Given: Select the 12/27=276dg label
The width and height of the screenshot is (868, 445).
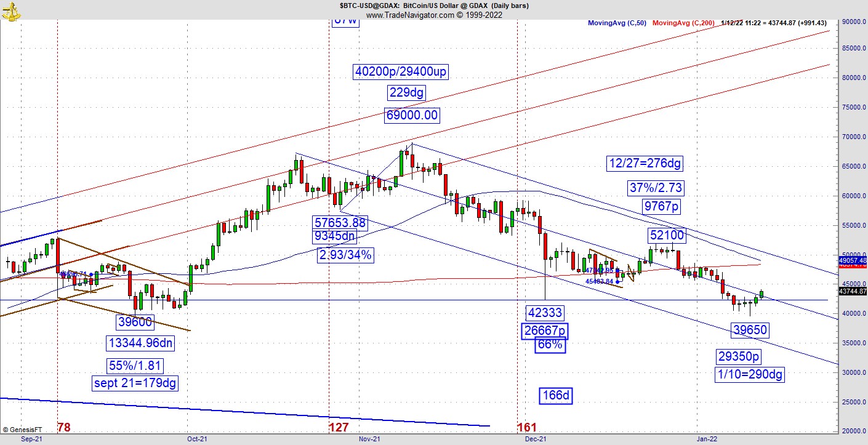Looking at the screenshot, I should tap(644, 164).
